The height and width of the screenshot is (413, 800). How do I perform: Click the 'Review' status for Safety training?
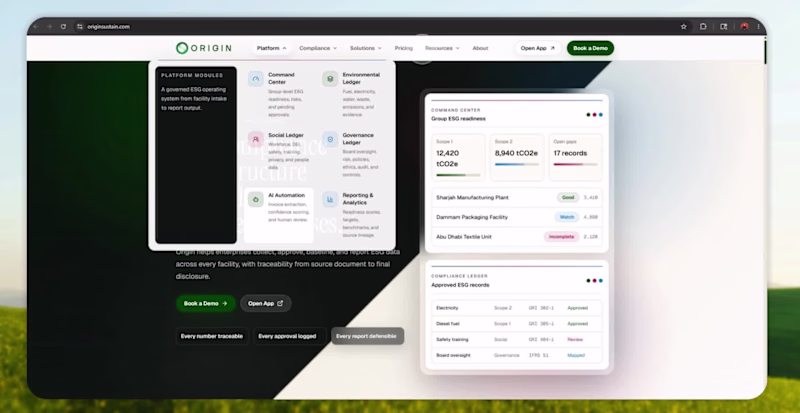(575, 339)
